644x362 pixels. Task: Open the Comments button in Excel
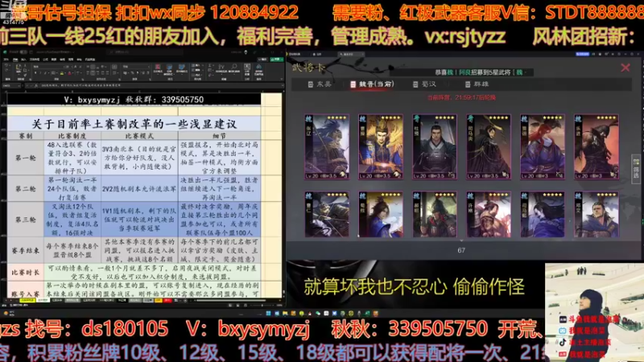click(262, 60)
